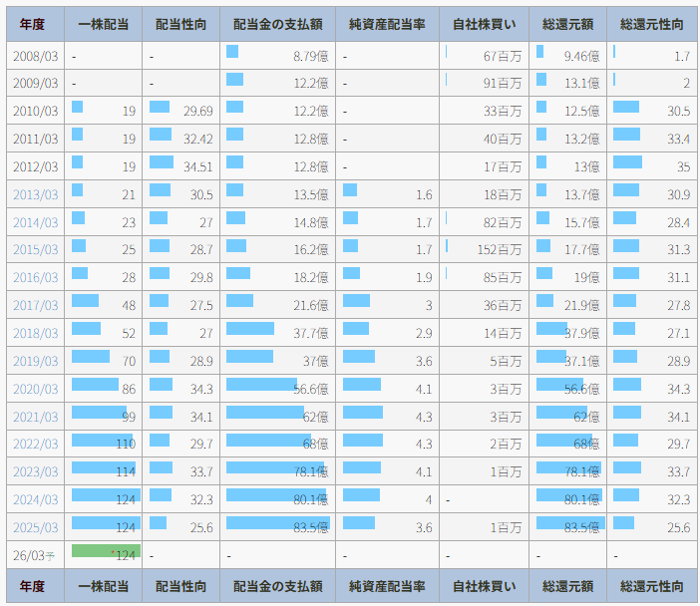Open the 2020/03 year link
The image size is (700, 606).
point(35,389)
